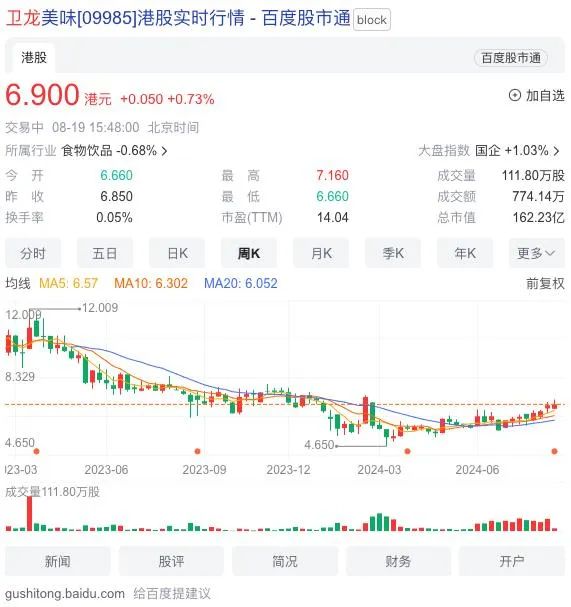Click the 开户 button
This screenshot has width=571, height=607.
click(x=512, y=561)
